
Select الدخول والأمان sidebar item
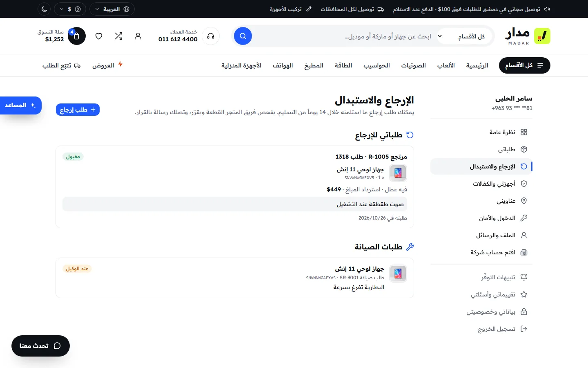point(481,218)
